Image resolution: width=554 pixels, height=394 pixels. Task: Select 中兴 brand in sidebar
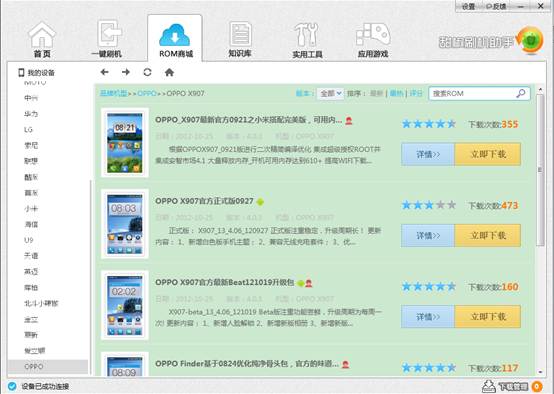pyautogui.click(x=31, y=98)
